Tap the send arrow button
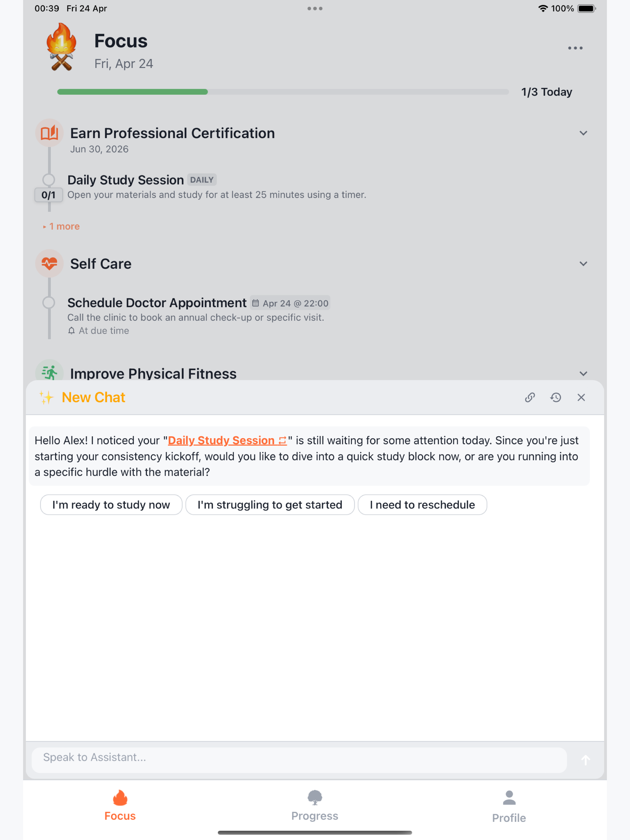 585,759
